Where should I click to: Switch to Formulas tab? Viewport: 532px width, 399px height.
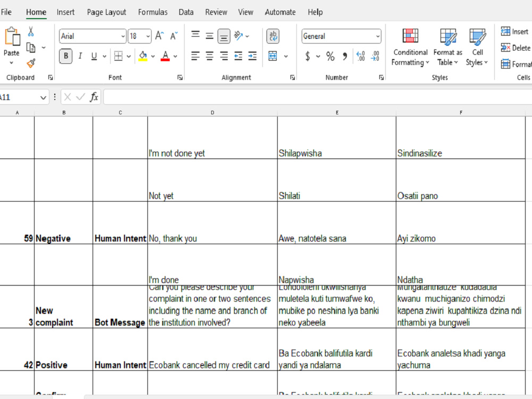coord(153,12)
